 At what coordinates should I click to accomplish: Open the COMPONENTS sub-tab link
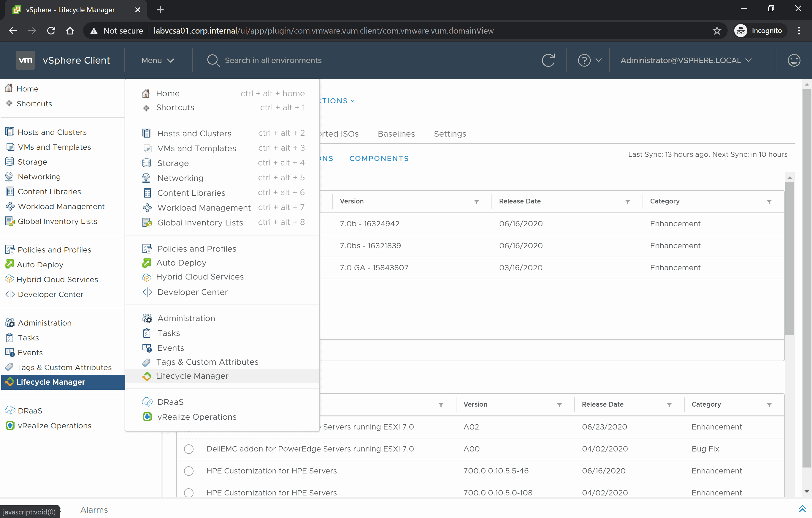click(x=379, y=158)
